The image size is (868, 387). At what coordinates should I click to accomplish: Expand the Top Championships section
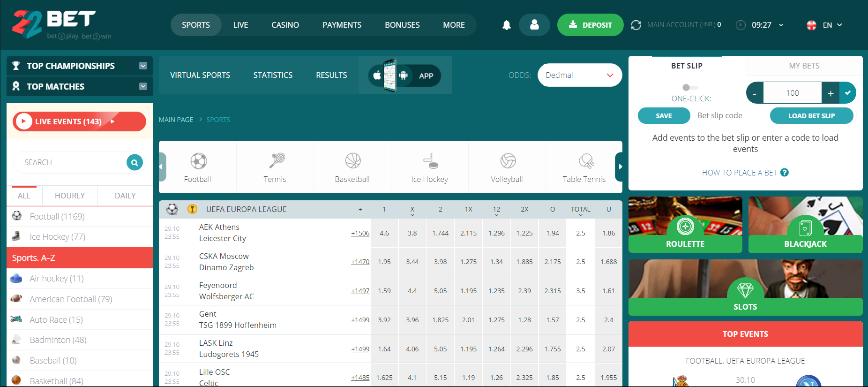(x=143, y=66)
